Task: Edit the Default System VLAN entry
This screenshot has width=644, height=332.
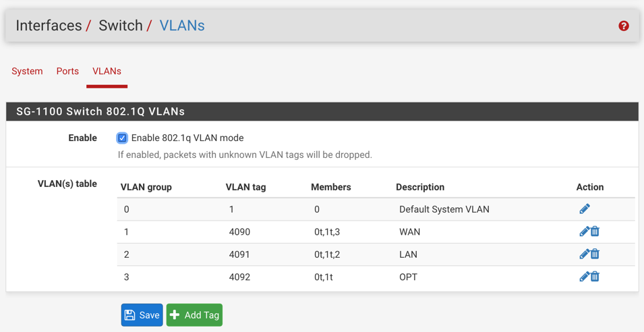Action: [584, 209]
